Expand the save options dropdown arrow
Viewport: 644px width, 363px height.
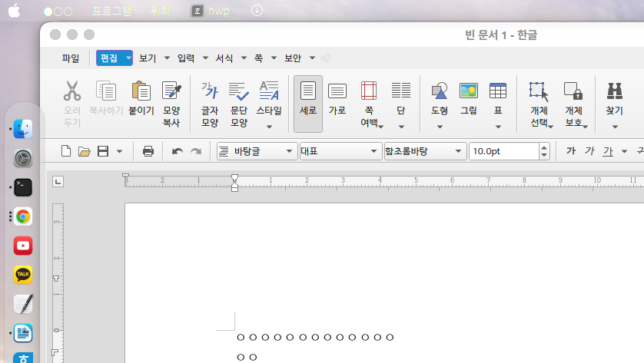120,151
